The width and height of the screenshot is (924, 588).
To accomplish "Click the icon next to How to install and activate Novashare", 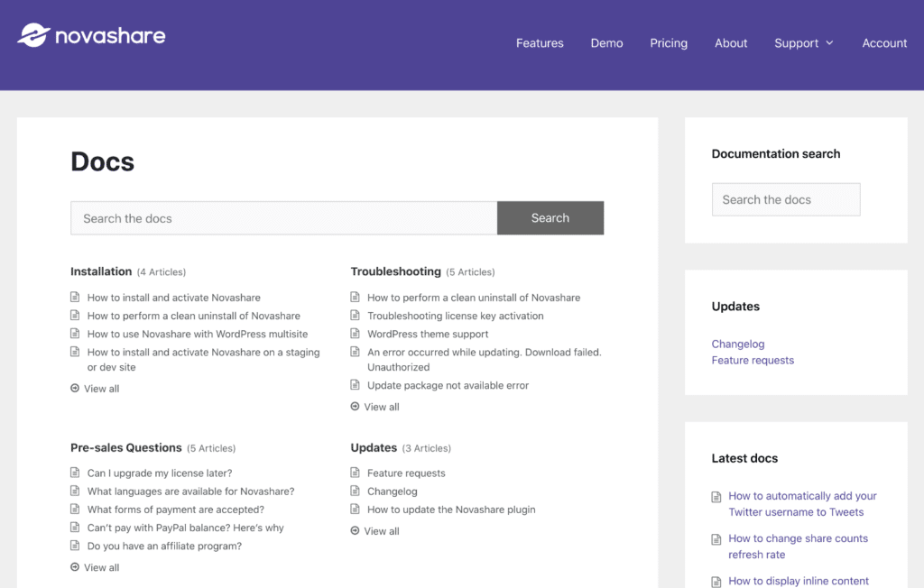I will [x=75, y=297].
